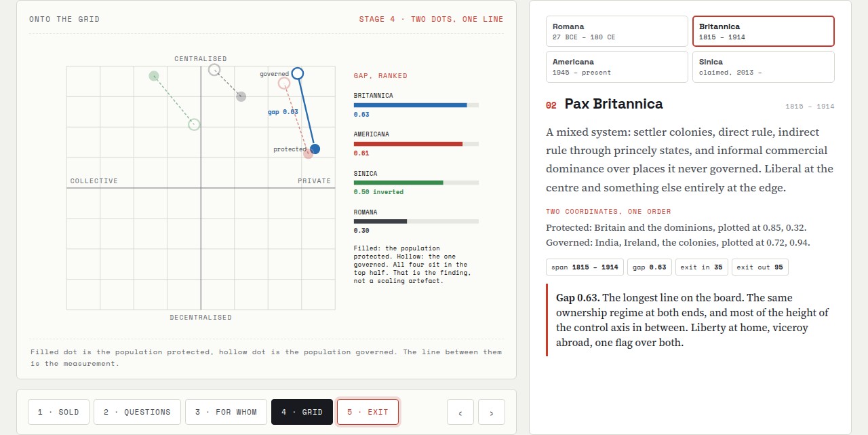The height and width of the screenshot is (435, 868).
Task: Click the 'protected' dot label
Action: [x=290, y=149]
